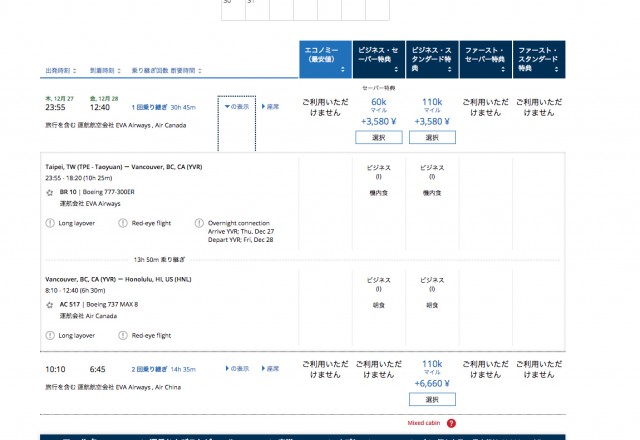Click the Vancouver to Honolulu segment heading

118,280
